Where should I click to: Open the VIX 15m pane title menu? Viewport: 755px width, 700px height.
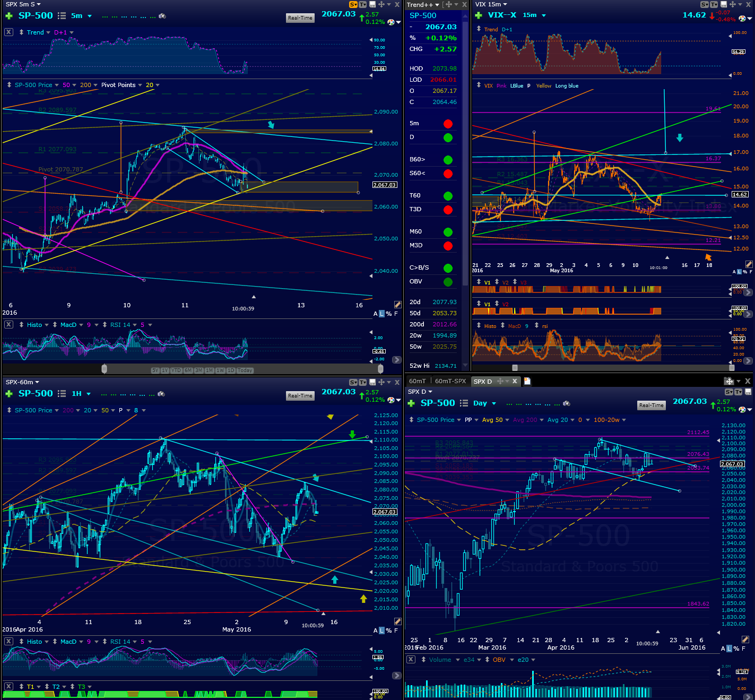[x=491, y=4]
